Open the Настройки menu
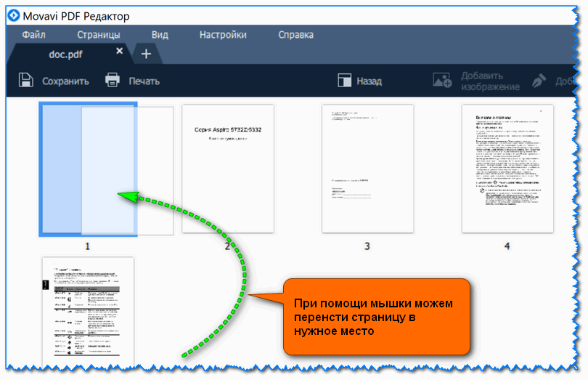This screenshot has height=380, width=588. point(223,34)
